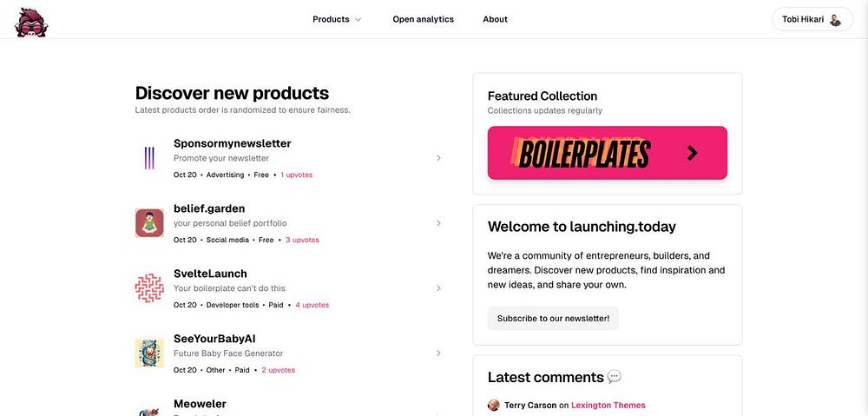The width and height of the screenshot is (868, 416).
Task: Click the chevron beside belief.garden
Action: click(438, 223)
